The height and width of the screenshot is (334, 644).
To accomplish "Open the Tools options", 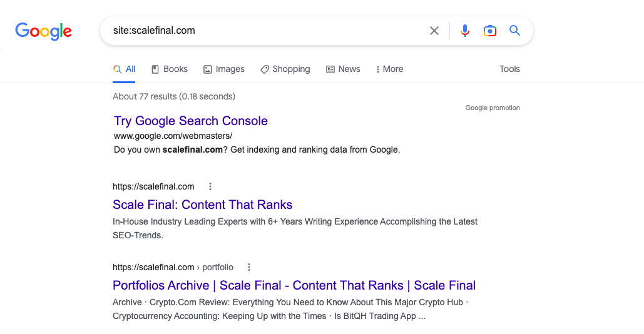I will tap(509, 69).
